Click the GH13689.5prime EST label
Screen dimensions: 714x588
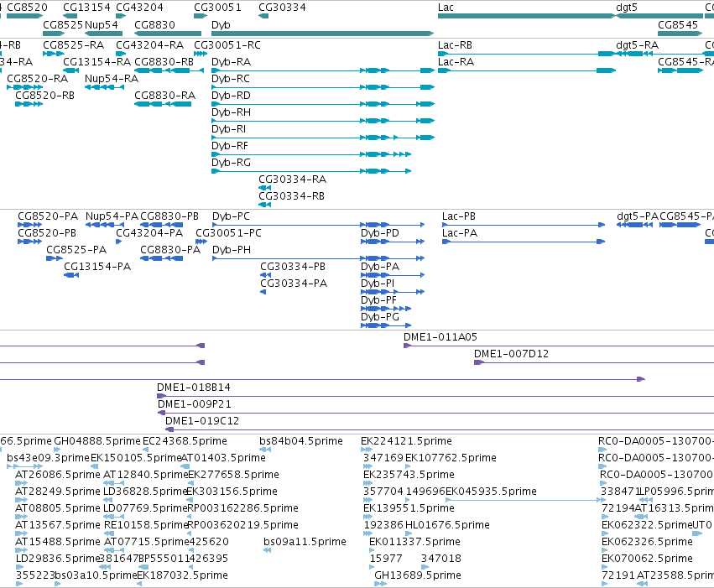click(x=418, y=575)
